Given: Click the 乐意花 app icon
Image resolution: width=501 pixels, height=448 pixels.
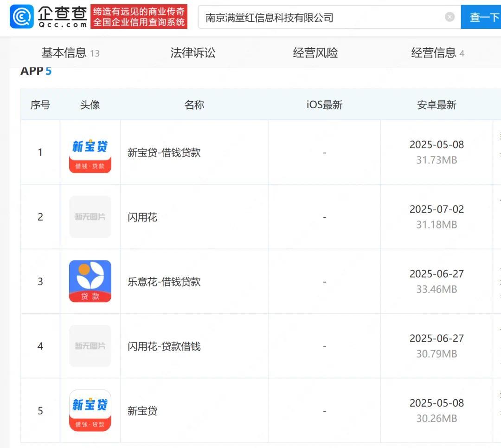Looking at the screenshot, I should click(90, 281).
